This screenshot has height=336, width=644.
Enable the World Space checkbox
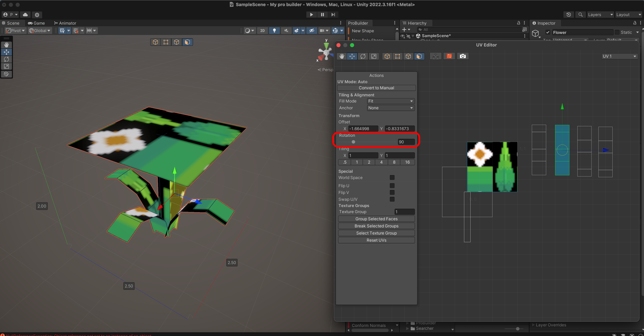pos(392,178)
